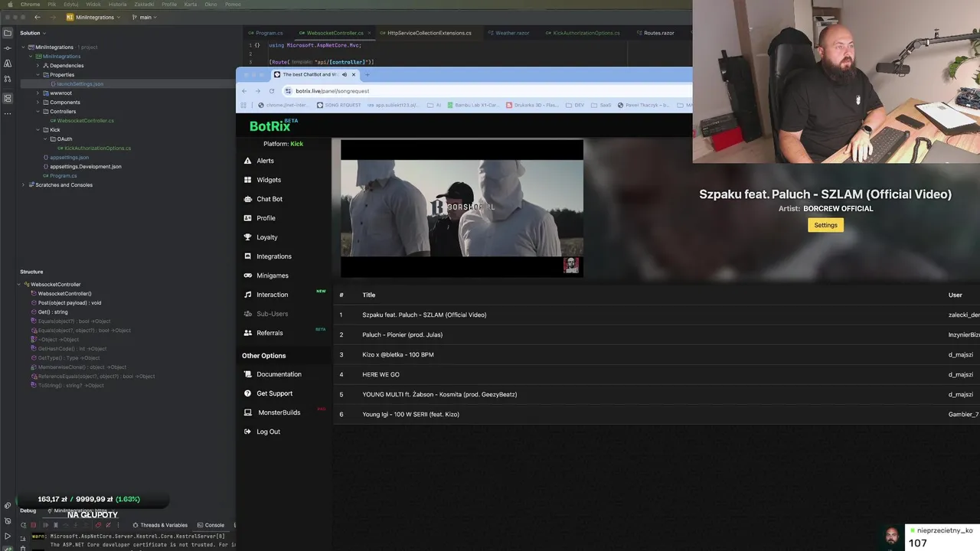
Task: Open Referrals in BotRix sidebar
Action: point(263,333)
